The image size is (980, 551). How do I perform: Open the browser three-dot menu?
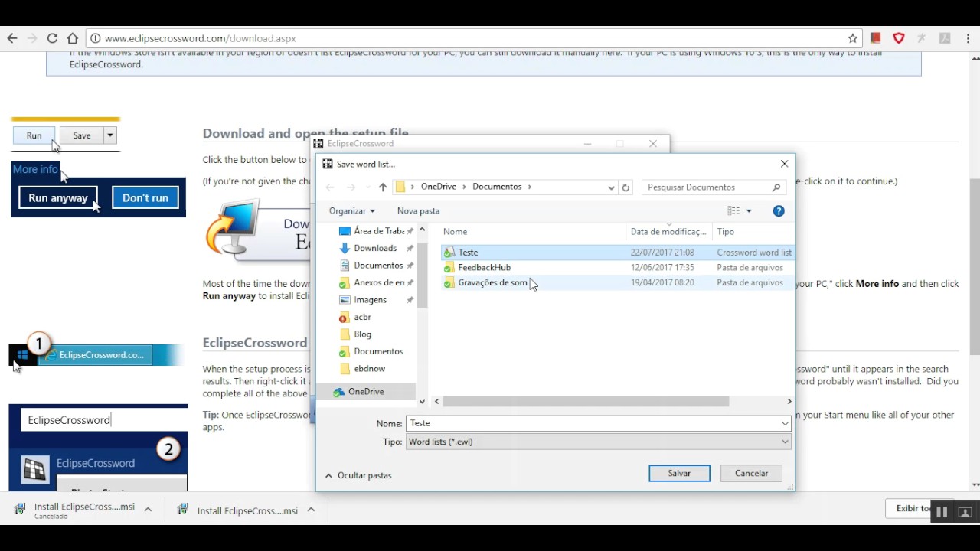[968, 38]
